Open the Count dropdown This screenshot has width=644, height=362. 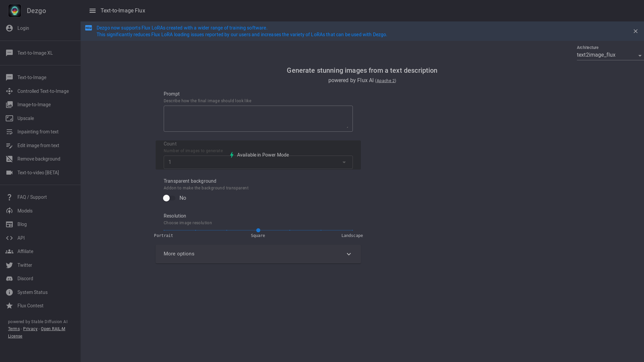(258, 162)
